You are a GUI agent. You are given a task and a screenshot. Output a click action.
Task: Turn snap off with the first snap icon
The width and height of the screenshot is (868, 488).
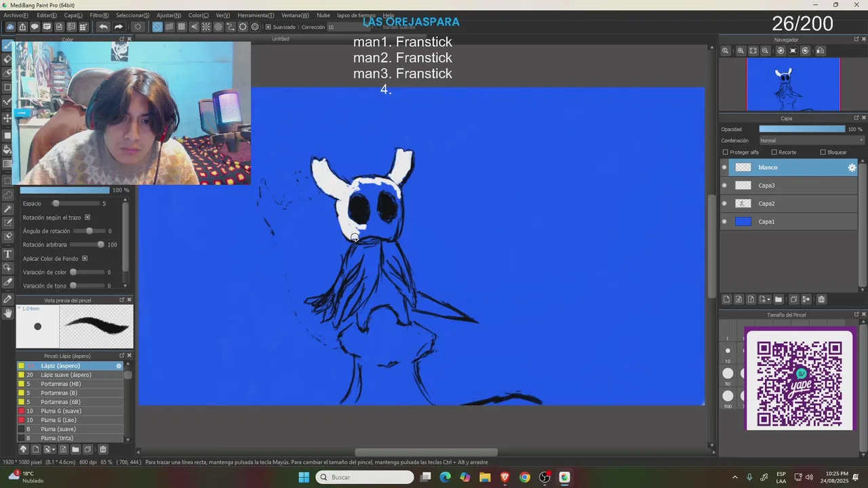pyautogui.click(x=157, y=27)
